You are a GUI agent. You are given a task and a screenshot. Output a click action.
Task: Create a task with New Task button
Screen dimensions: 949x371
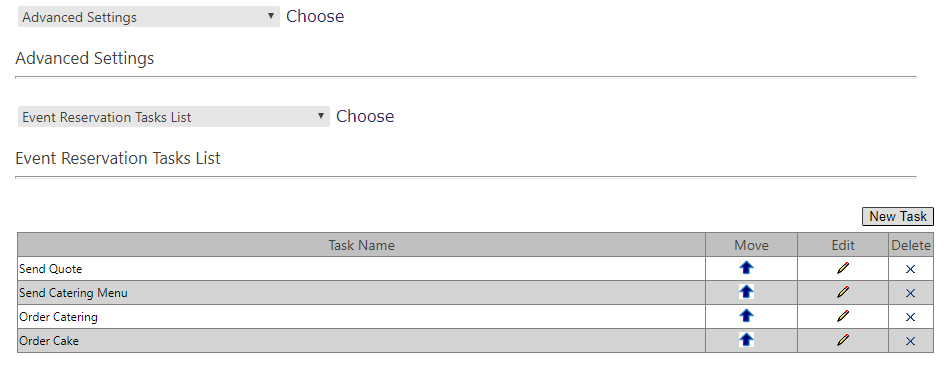(898, 216)
